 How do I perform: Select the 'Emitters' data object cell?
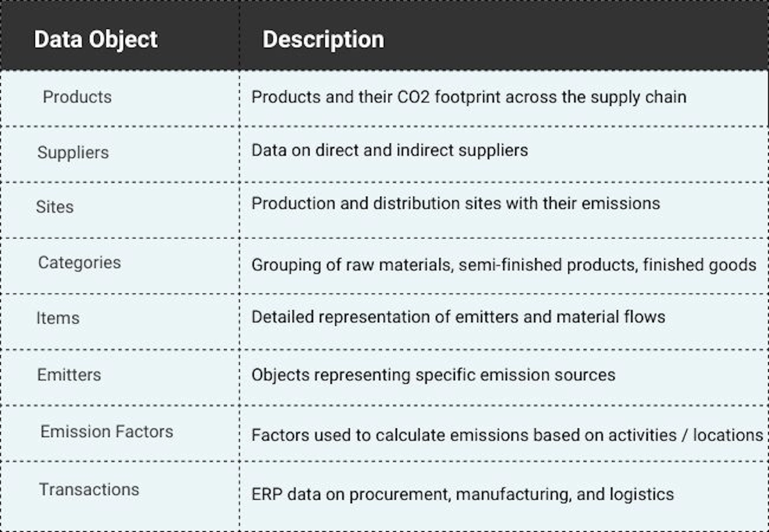tap(69, 375)
